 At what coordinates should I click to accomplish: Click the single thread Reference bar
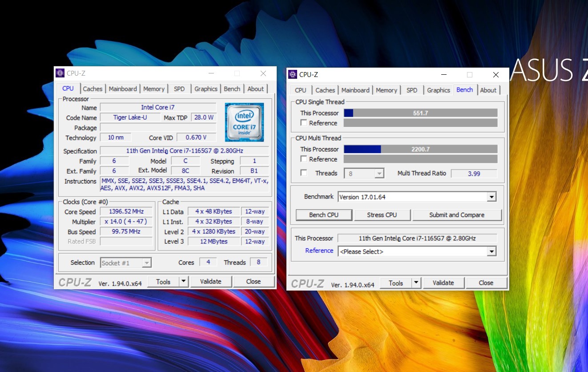click(420, 123)
